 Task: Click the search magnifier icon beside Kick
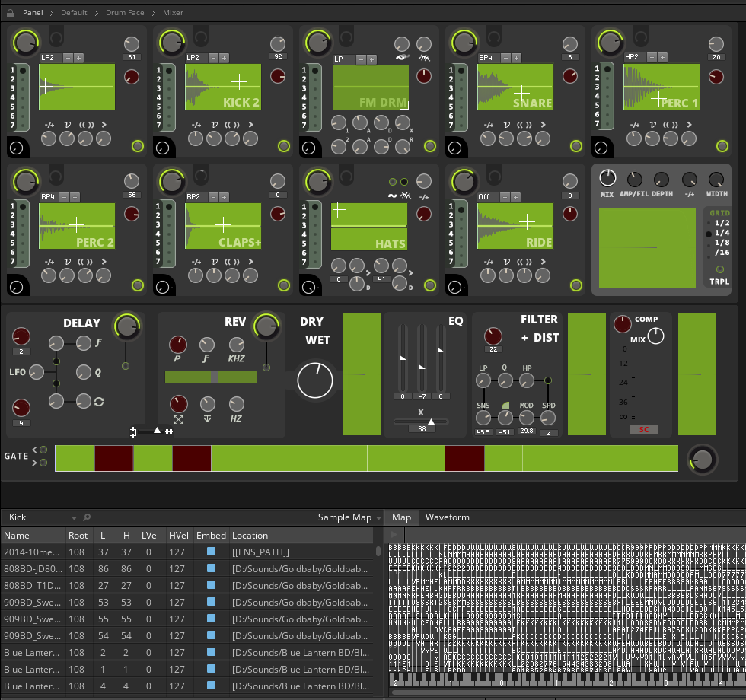(87, 517)
